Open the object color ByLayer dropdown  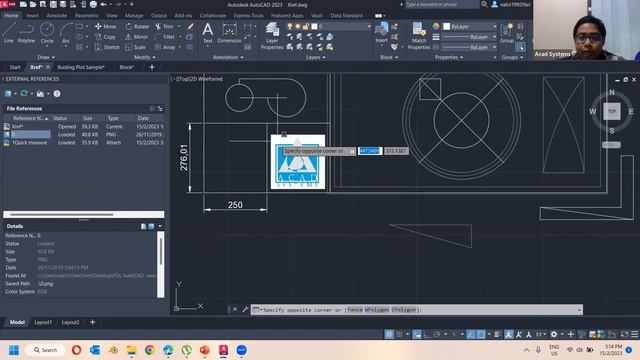(470, 27)
